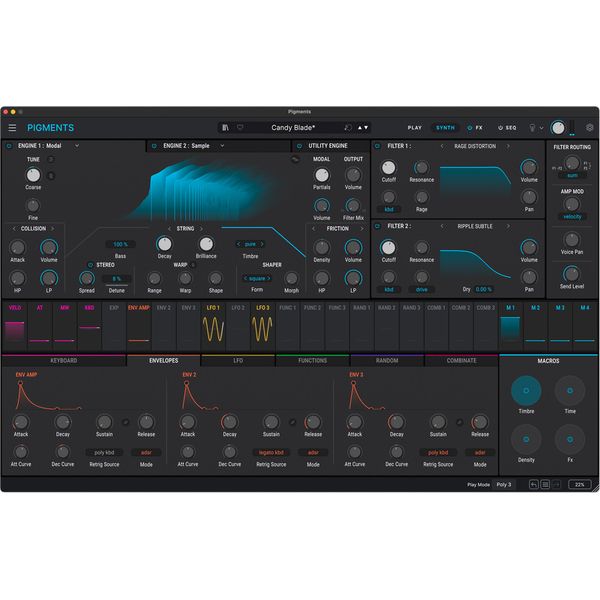The height and width of the screenshot is (600, 600).
Task: Click the Timbre macro knob
Action: [525, 391]
